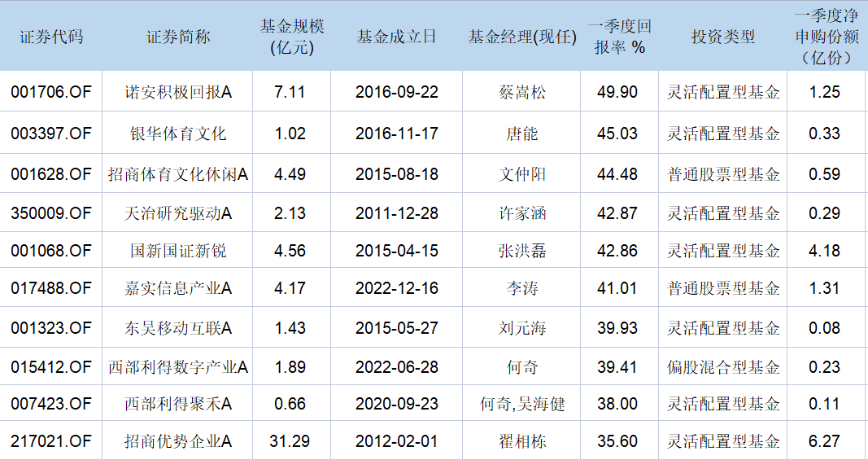Click the fund name 银华体育文化
This screenshot has width=868, height=460.
click(178, 134)
